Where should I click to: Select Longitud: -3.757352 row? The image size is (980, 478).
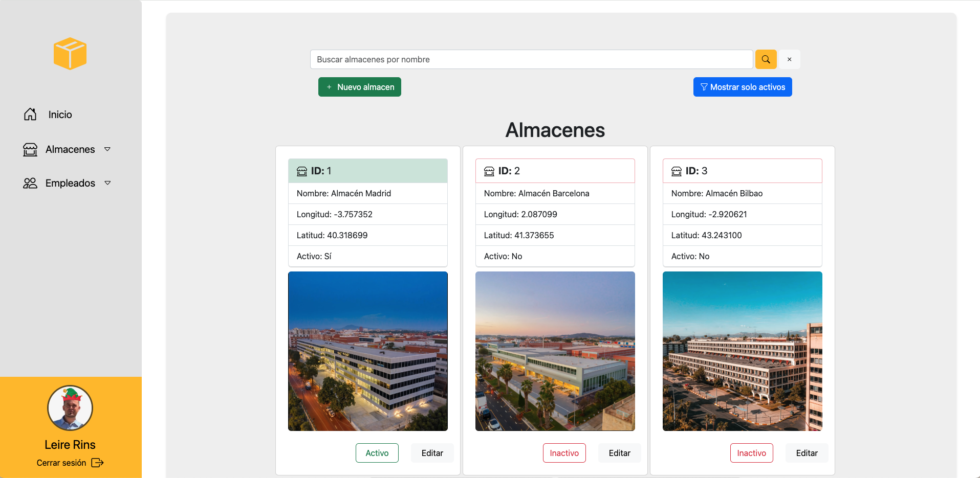[368, 214]
